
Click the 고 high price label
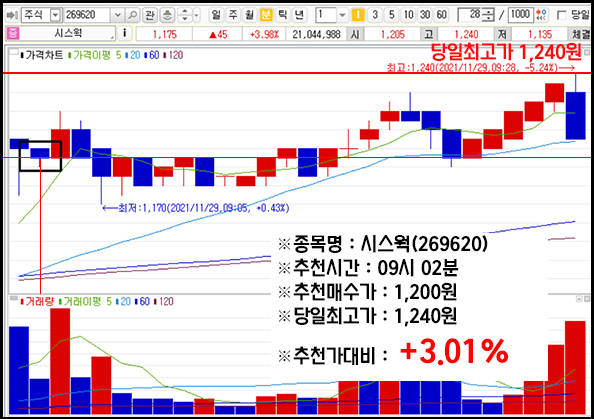coord(429,34)
